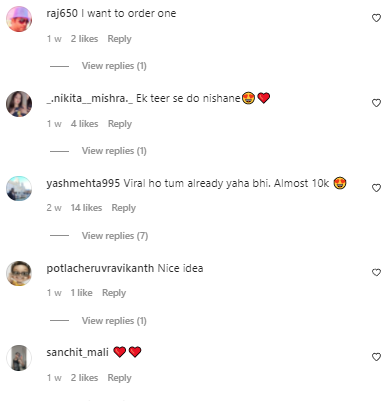Viewport: 388px width, 401px height.
Task: Open username link potlacheruvravikanth
Action: (x=100, y=268)
